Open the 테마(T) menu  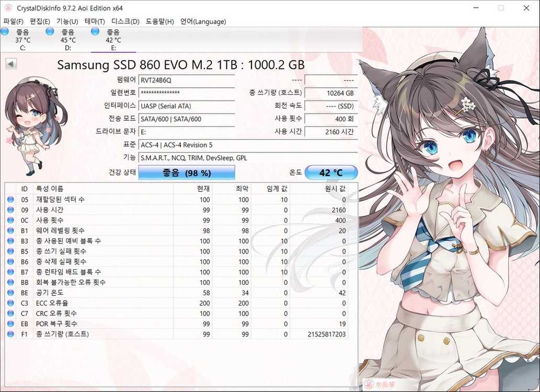(x=95, y=21)
